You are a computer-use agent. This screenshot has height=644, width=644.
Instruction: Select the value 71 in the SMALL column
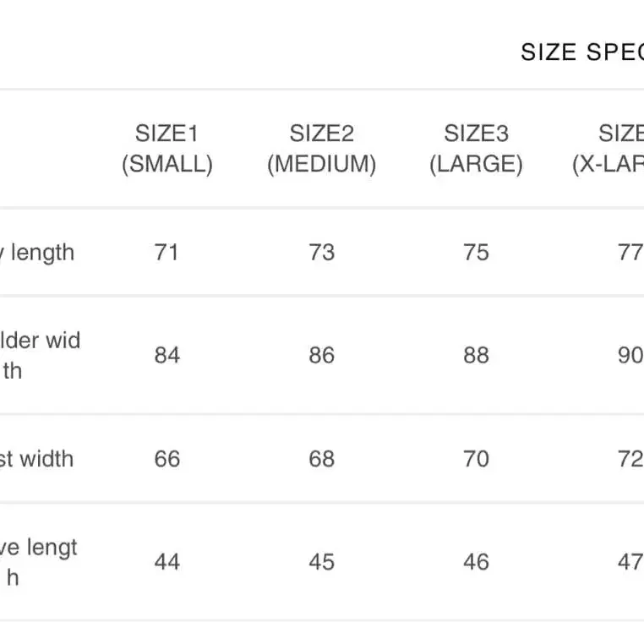166,253
